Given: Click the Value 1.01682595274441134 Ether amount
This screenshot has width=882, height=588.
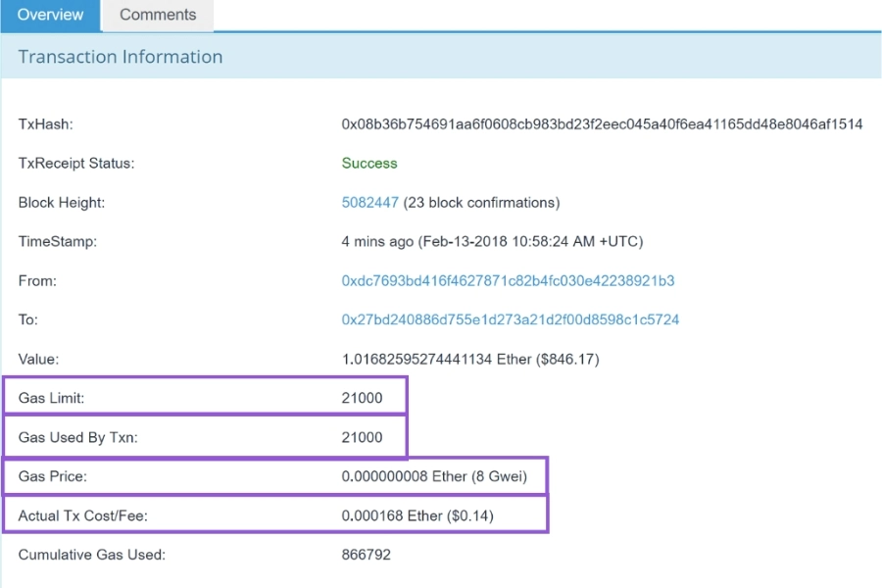Looking at the screenshot, I should (470, 359).
